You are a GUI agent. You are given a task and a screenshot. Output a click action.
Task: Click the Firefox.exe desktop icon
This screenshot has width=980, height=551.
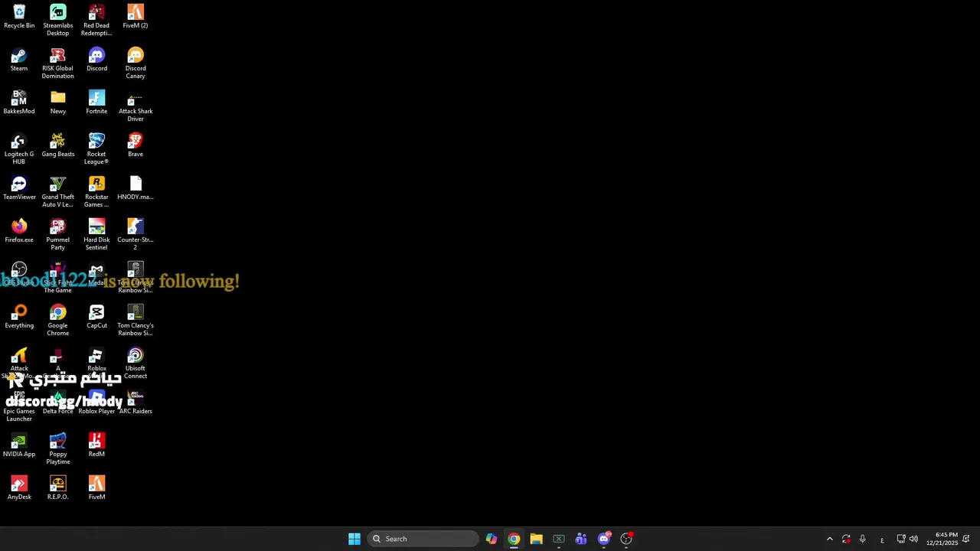tap(19, 231)
